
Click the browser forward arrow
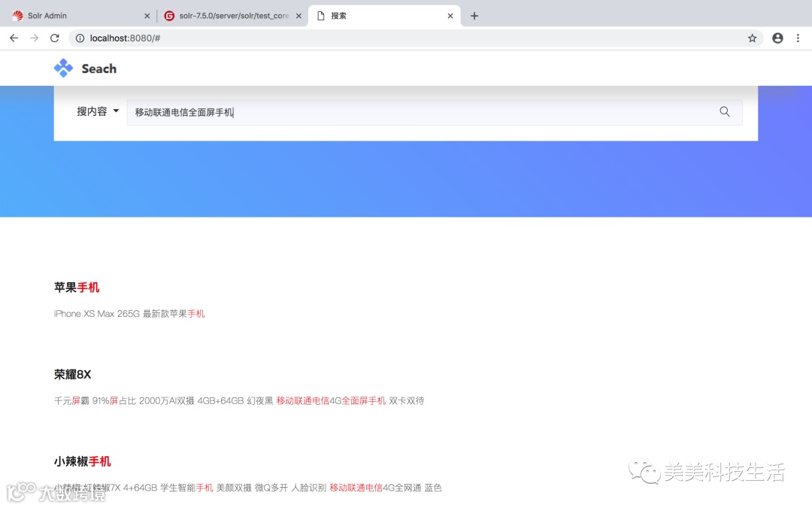pyautogui.click(x=34, y=38)
